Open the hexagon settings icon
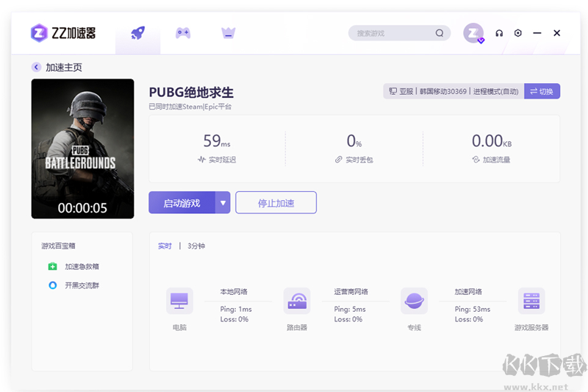The height and width of the screenshot is (392, 588). pos(518,33)
